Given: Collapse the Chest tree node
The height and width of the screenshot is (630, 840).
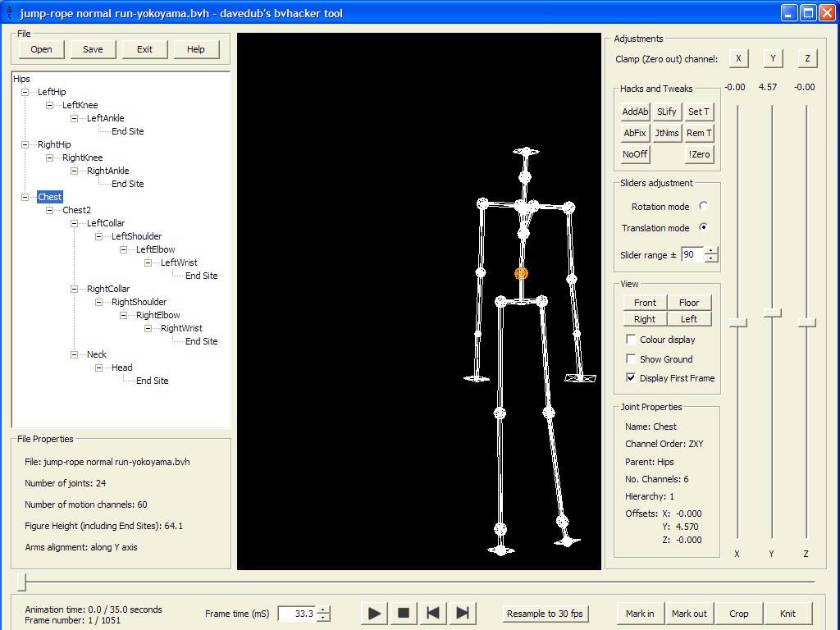Looking at the screenshot, I should [x=25, y=197].
